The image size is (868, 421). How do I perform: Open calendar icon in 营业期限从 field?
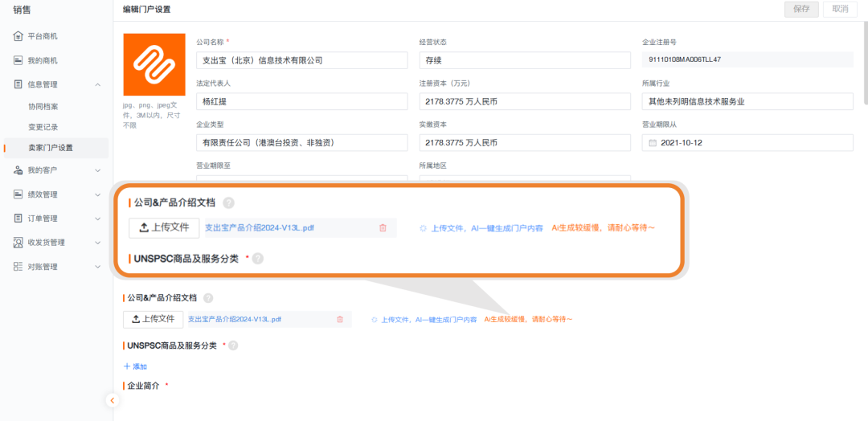(x=652, y=143)
